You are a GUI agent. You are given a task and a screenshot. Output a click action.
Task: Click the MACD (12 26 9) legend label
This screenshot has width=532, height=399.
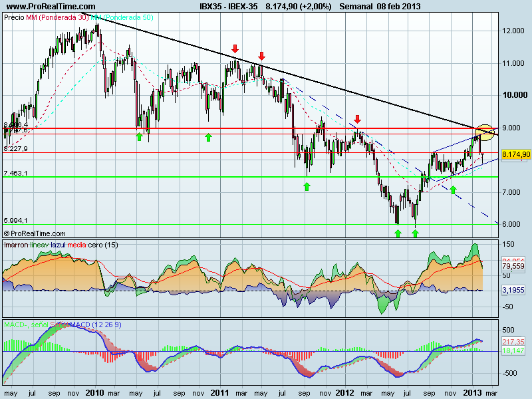tap(96, 325)
